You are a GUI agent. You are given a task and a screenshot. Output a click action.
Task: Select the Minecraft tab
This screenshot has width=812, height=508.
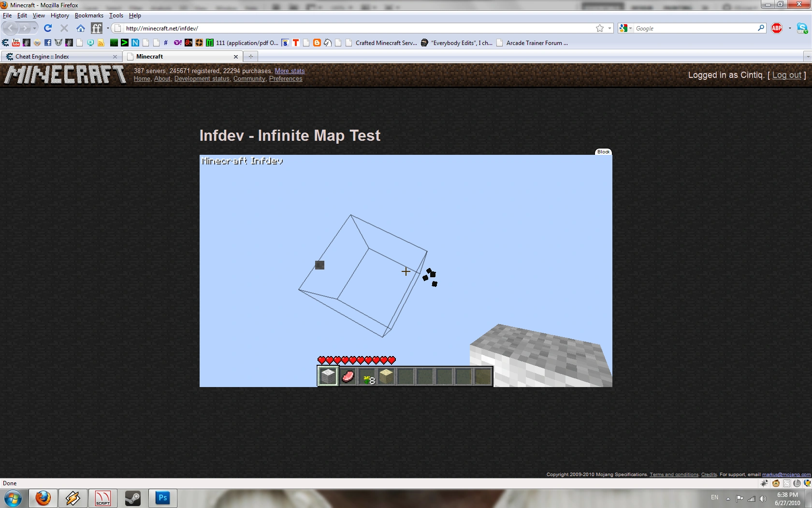183,57
